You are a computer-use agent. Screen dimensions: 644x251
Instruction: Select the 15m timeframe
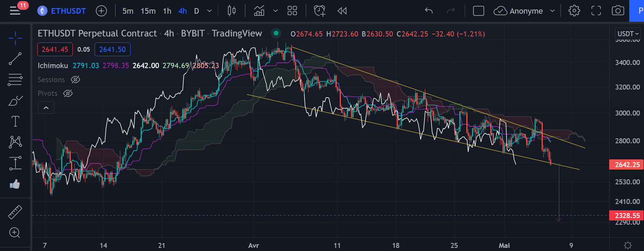pyautogui.click(x=148, y=11)
